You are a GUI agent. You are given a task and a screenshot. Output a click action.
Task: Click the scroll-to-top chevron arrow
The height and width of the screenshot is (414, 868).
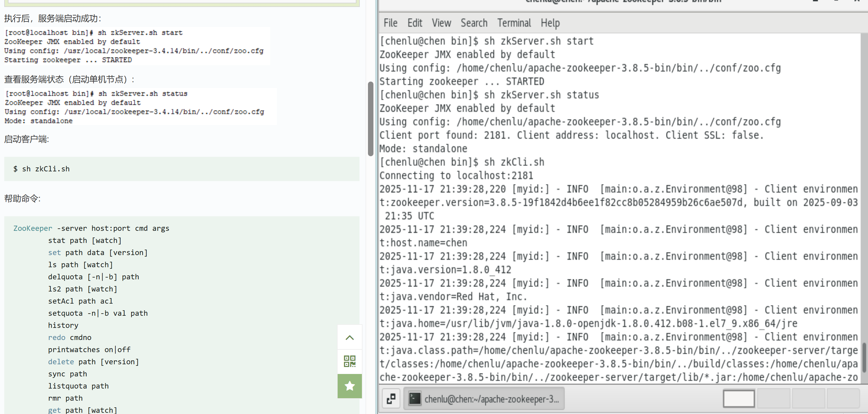click(x=349, y=337)
